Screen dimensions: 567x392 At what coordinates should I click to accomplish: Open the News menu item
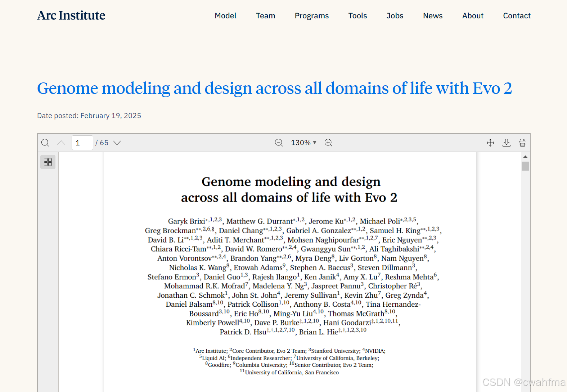(433, 16)
